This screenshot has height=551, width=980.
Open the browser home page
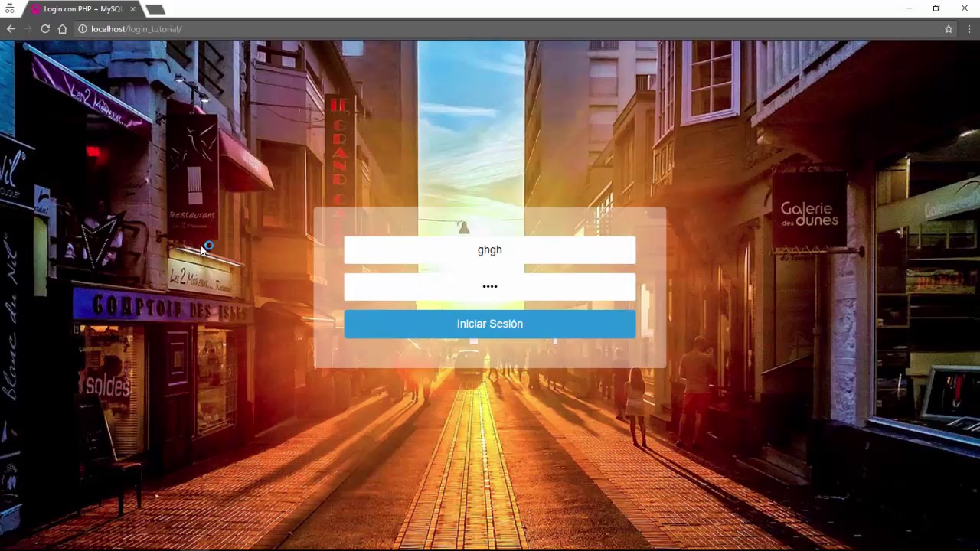click(x=63, y=29)
